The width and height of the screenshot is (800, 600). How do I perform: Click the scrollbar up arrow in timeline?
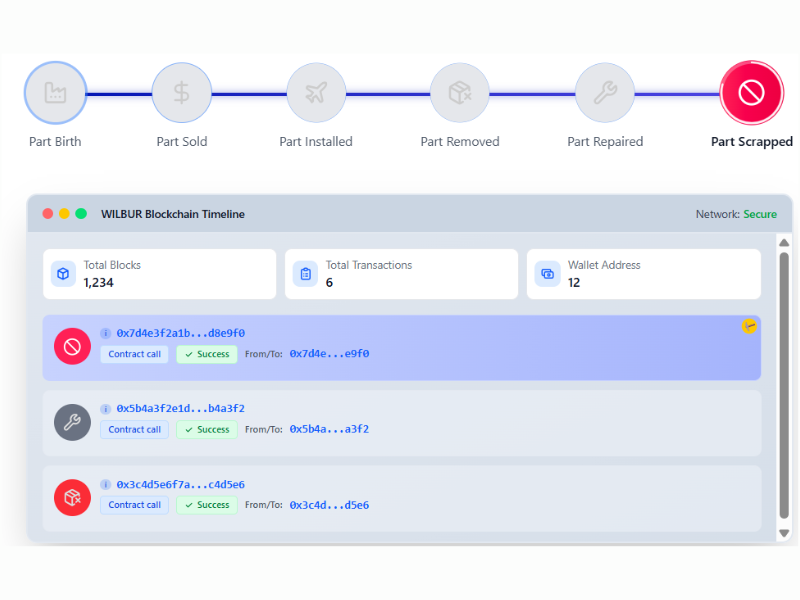[x=784, y=243]
